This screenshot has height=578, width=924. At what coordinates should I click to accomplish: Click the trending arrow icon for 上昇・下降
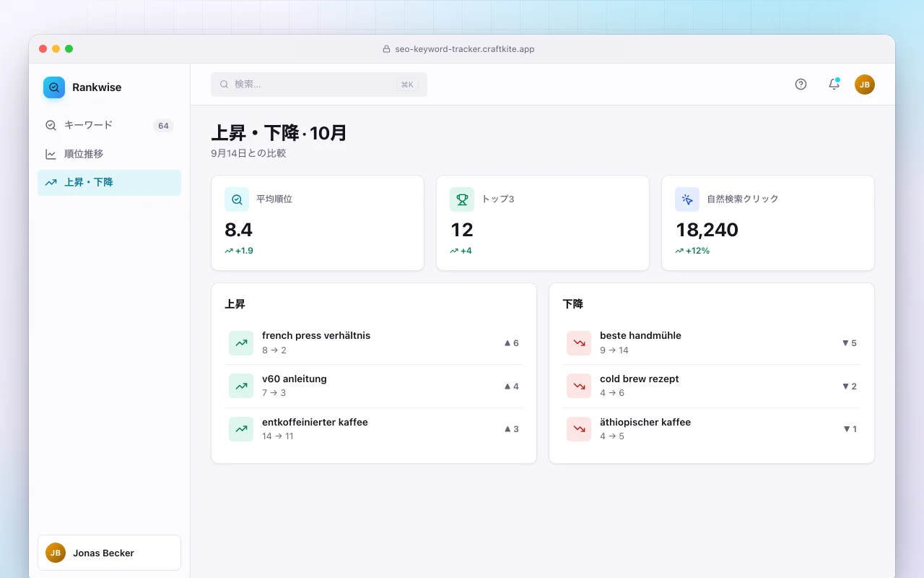[51, 183]
